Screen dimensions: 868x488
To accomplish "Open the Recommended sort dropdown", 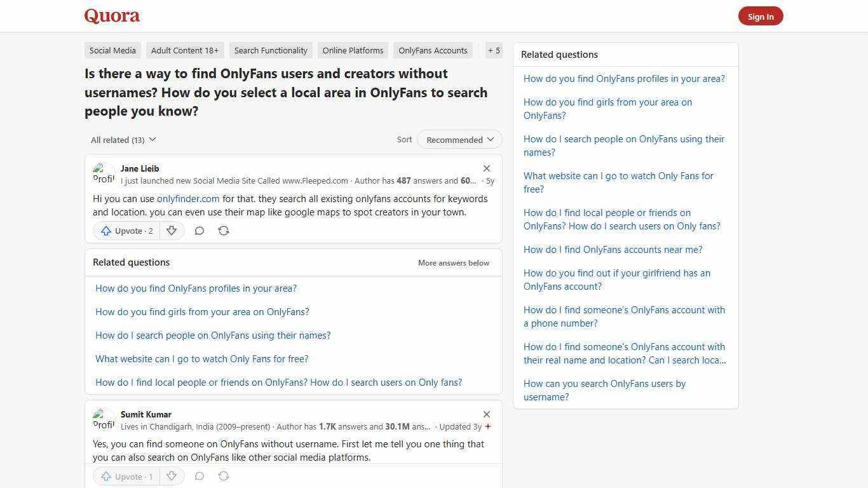I will pyautogui.click(x=459, y=139).
